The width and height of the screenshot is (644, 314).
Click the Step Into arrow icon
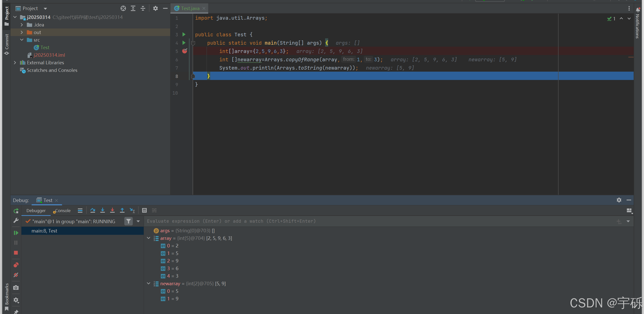click(102, 210)
